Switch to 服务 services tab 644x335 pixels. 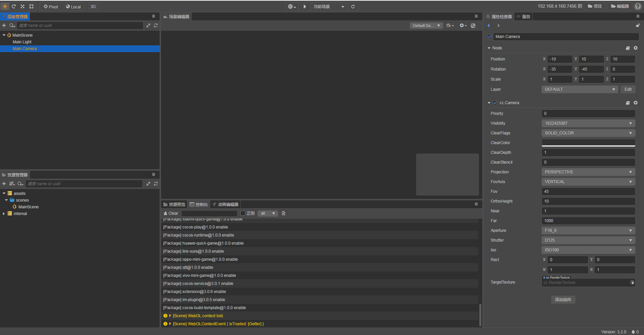[524, 16]
